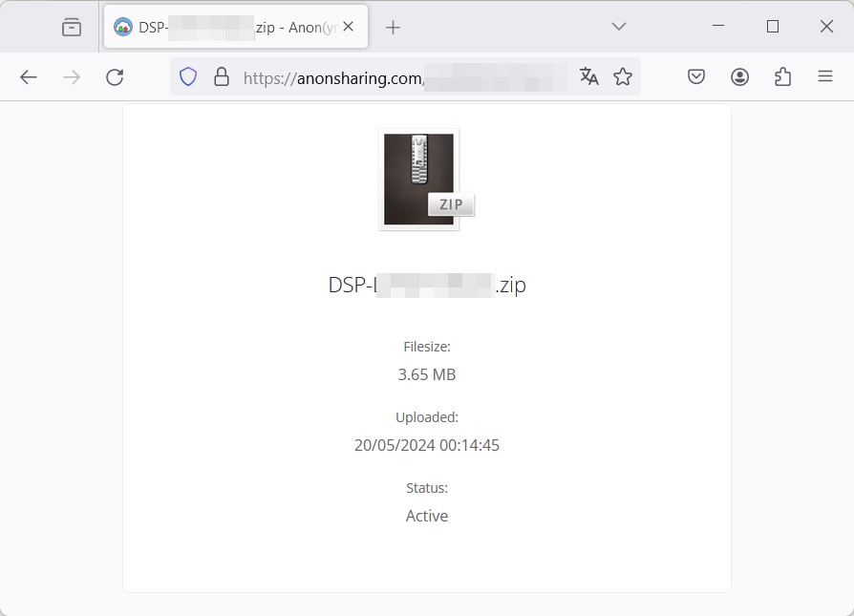854x616 pixels.
Task: Reload the current page
Action: [x=115, y=77]
